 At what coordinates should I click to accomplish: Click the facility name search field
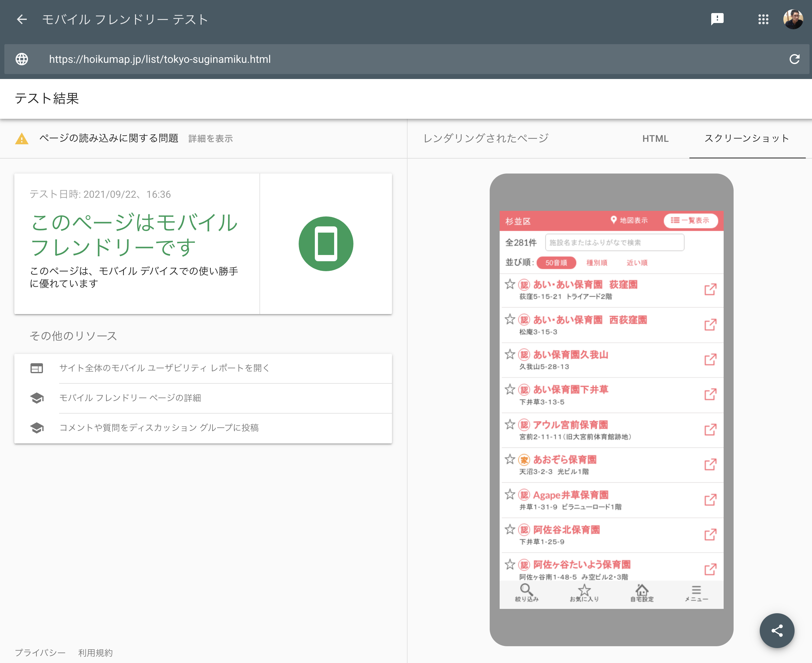pyautogui.click(x=615, y=243)
